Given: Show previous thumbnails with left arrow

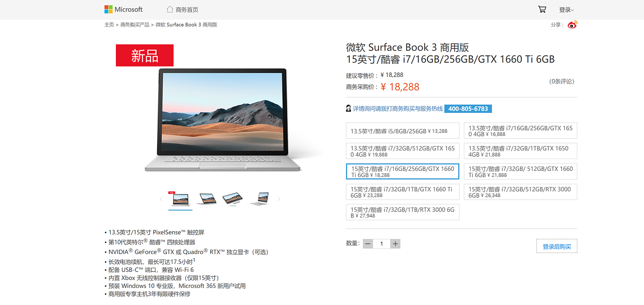Looking at the screenshot, I should pyautogui.click(x=161, y=199).
